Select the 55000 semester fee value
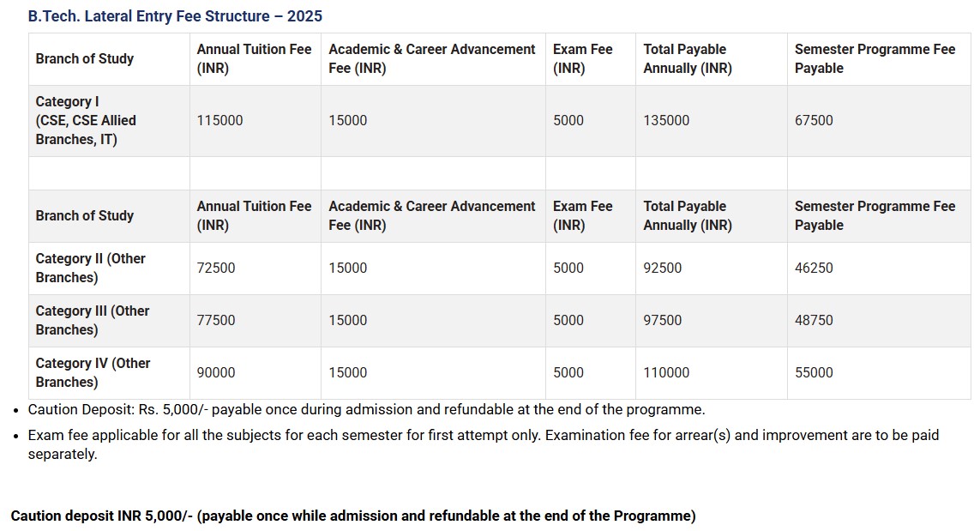 pos(814,372)
